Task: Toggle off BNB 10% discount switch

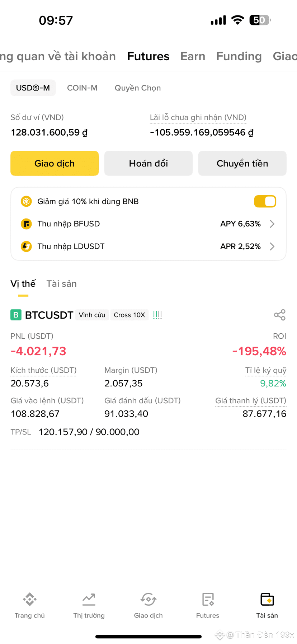Action: 265,201
